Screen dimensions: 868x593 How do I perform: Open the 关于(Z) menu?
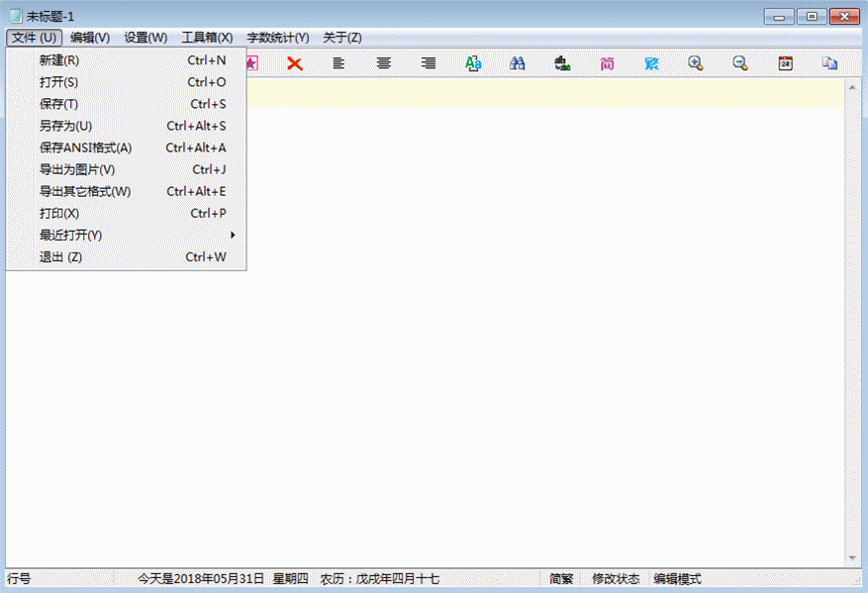tap(342, 38)
